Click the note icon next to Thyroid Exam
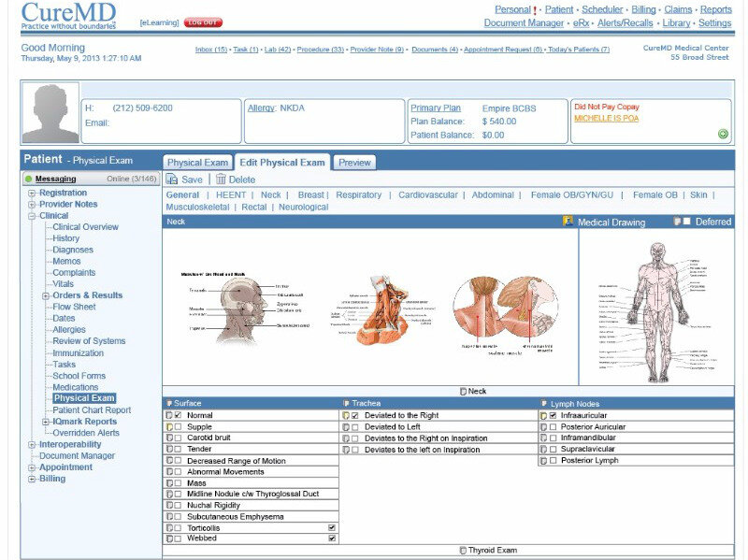 (x=463, y=551)
